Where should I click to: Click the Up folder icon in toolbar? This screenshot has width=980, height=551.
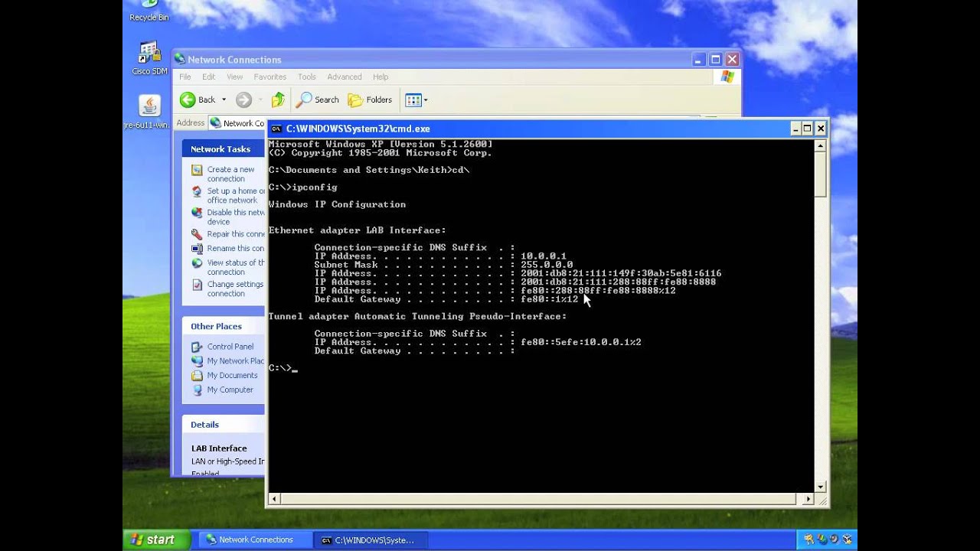point(278,99)
